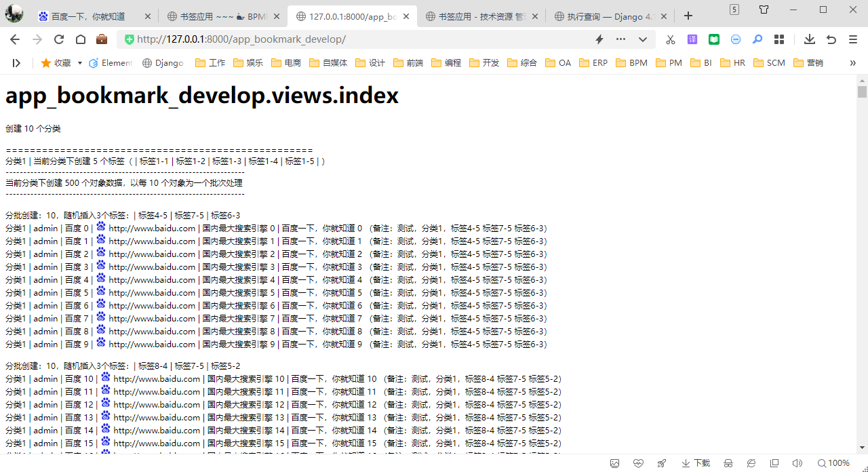Open the browser hamburger main menu
The height and width of the screenshot is (472, 868).
(853, 39)
